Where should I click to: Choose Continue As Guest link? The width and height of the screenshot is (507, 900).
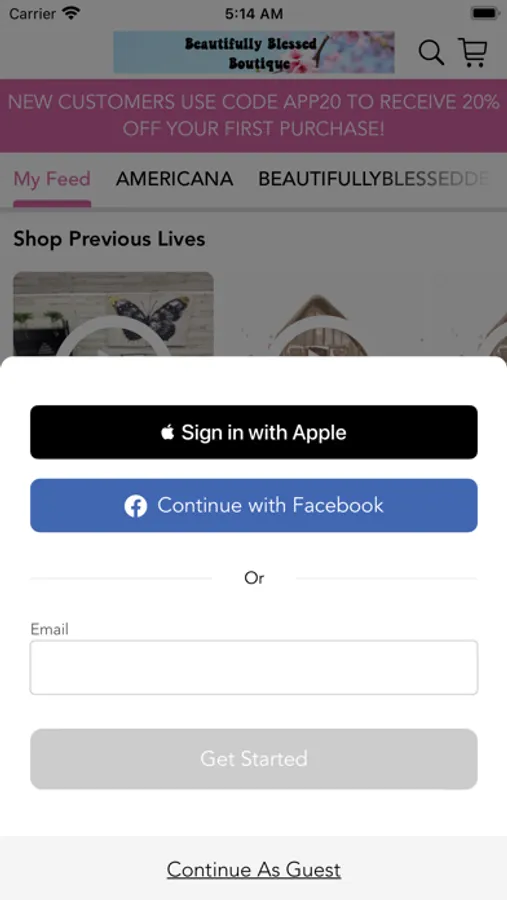[x=254, y=870]
